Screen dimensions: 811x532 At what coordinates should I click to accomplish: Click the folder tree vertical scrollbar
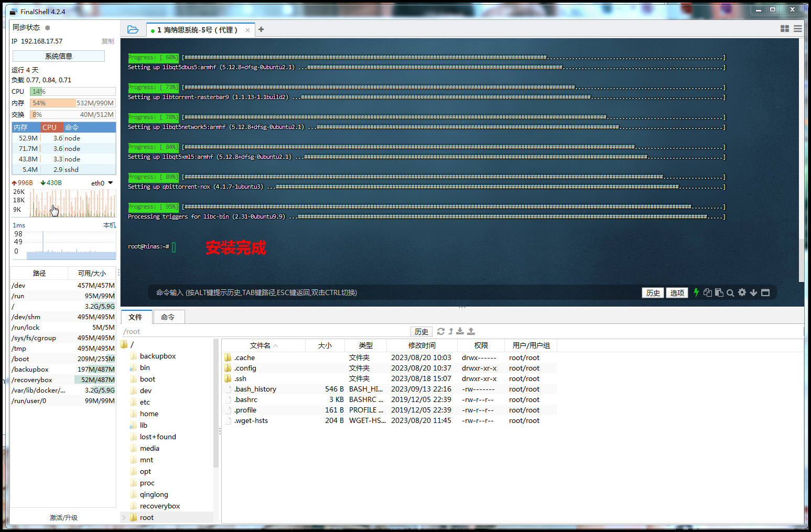point(215,404)
